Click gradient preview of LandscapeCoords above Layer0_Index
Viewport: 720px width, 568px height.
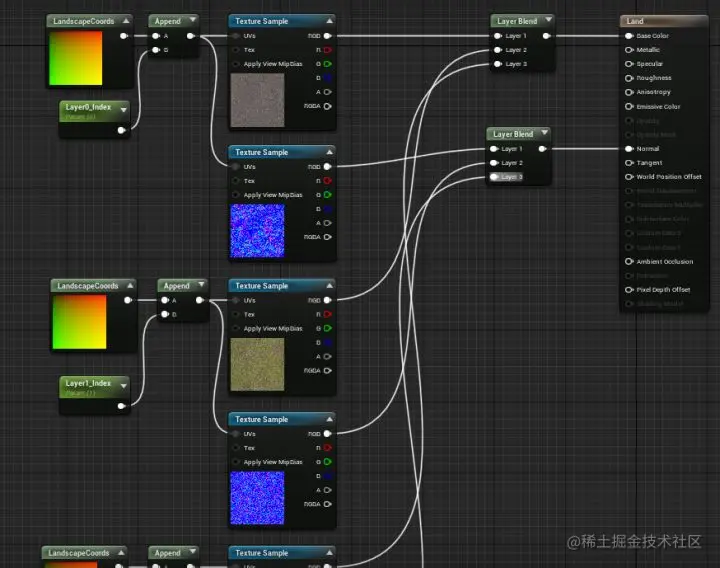coord(76,58)
